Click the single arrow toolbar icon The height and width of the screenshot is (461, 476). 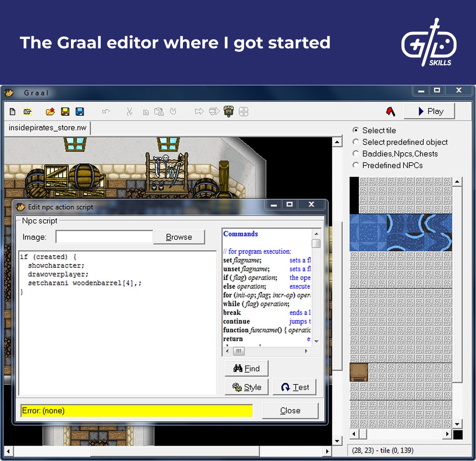pos(199,111)
